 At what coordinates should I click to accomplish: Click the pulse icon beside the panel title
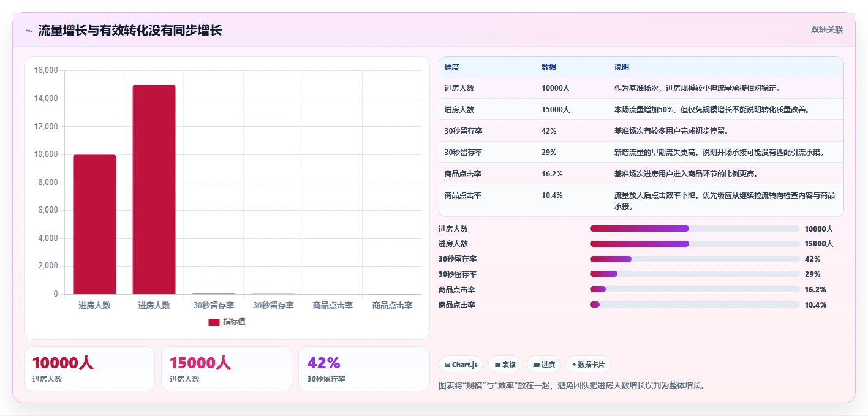[29, 30]
